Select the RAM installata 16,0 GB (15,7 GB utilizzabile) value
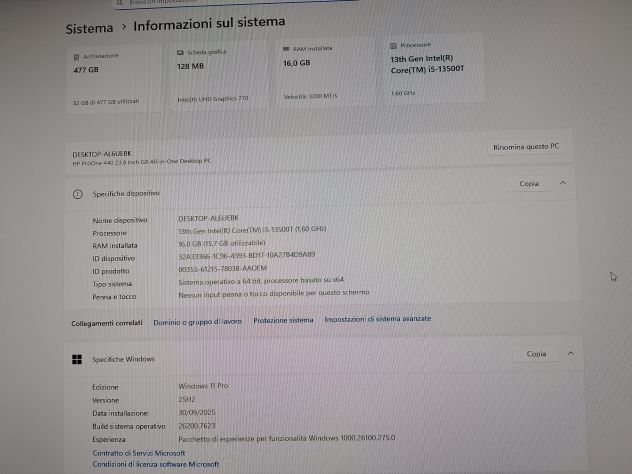The image size is (632, 474). [x=222, y=243]
